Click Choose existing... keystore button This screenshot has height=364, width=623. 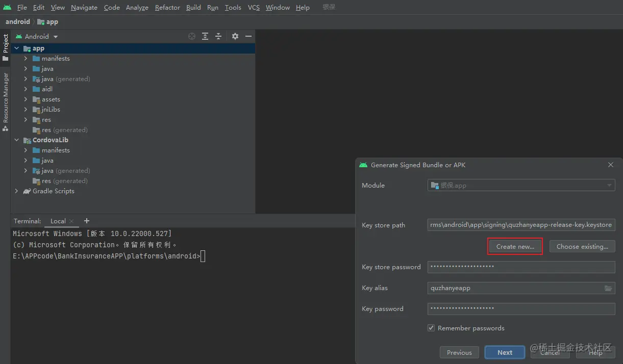[582, 246]
